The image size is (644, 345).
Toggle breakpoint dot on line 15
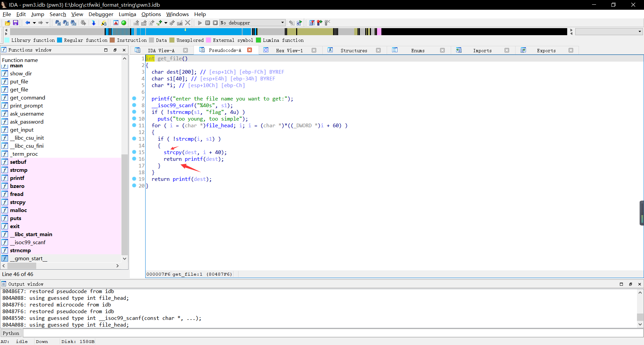click(x=134, y=152)
